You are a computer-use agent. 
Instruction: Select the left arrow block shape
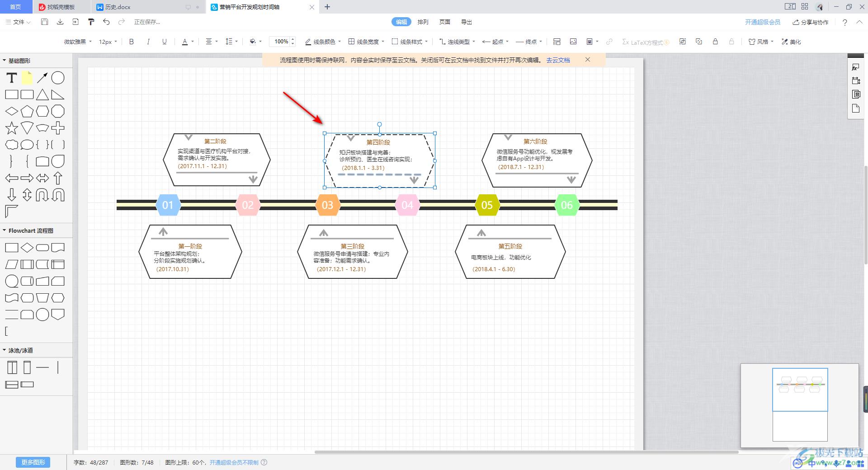pos(11,178)
